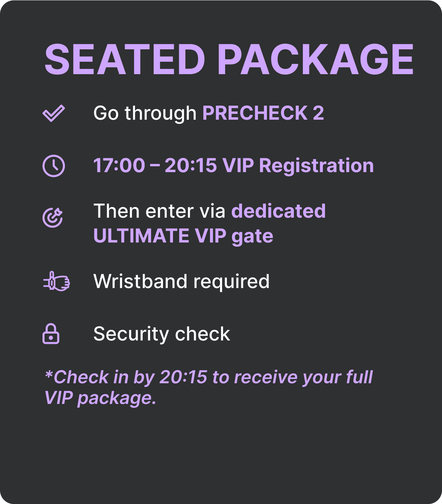Click the italic 'Check in by 20:15' footnote line
The image size is (442, 504).
(x=209, y=377)
